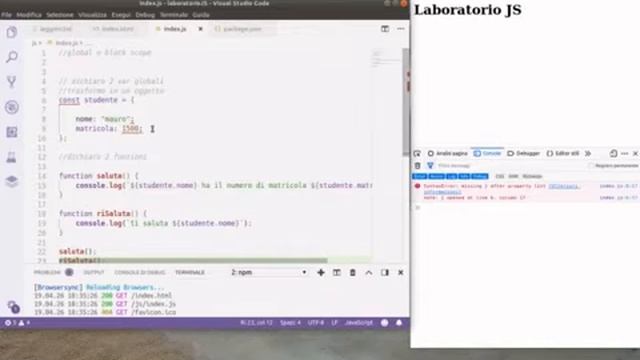Switch to the package.json editor tab
Screen dimensions: 640x360
[x=242, y=29]
